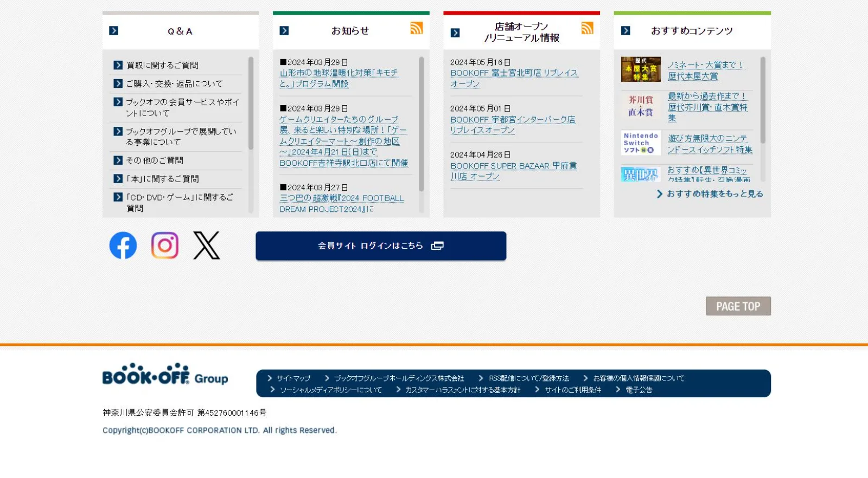Open the Facebook icon link

tap(123, 246)
